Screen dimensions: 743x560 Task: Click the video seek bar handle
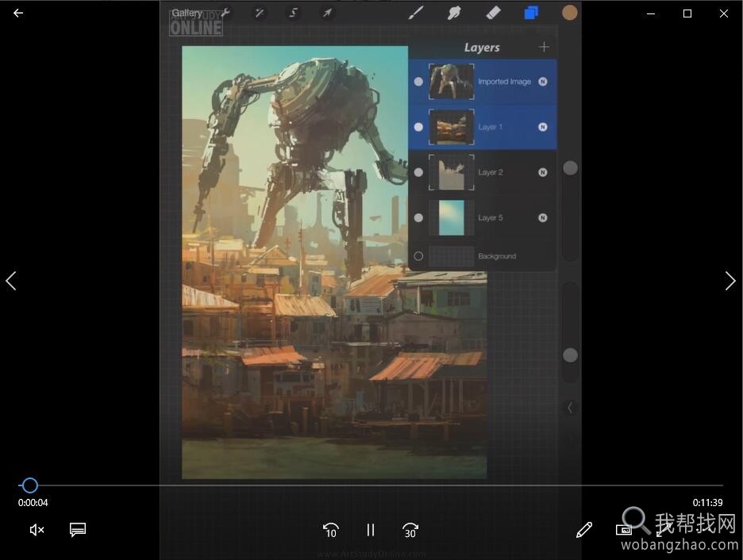(x=30, y=485)
